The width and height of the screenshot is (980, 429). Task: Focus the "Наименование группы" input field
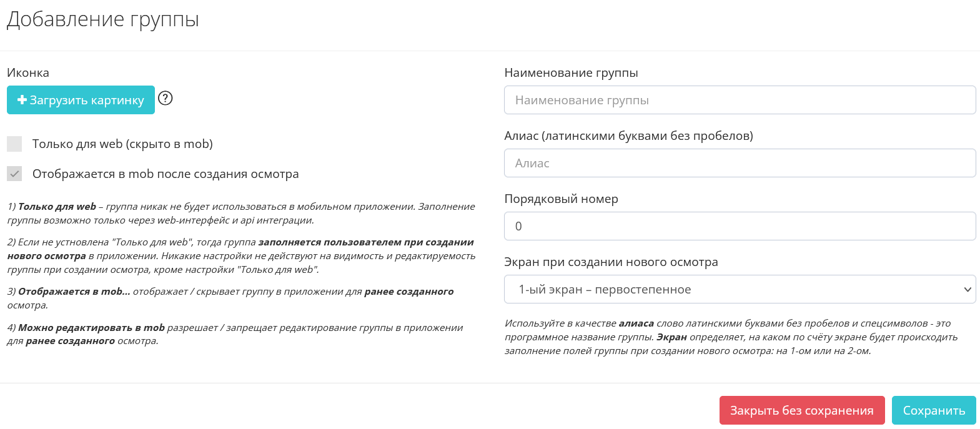click(x=740, y=100)
